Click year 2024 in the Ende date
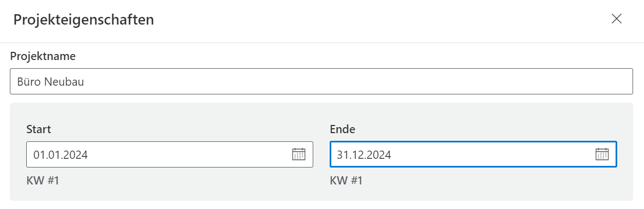This screenshot has width=644, height=209. [379, 155]
